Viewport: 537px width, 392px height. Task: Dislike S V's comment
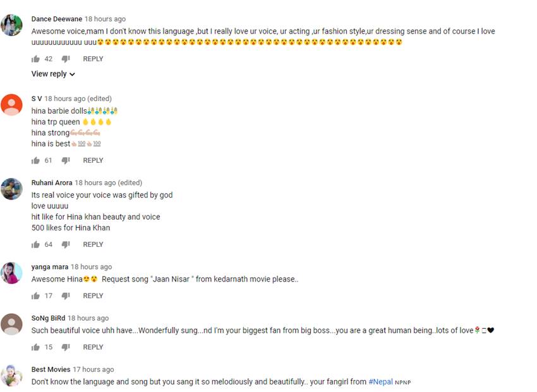click(66, 160)
